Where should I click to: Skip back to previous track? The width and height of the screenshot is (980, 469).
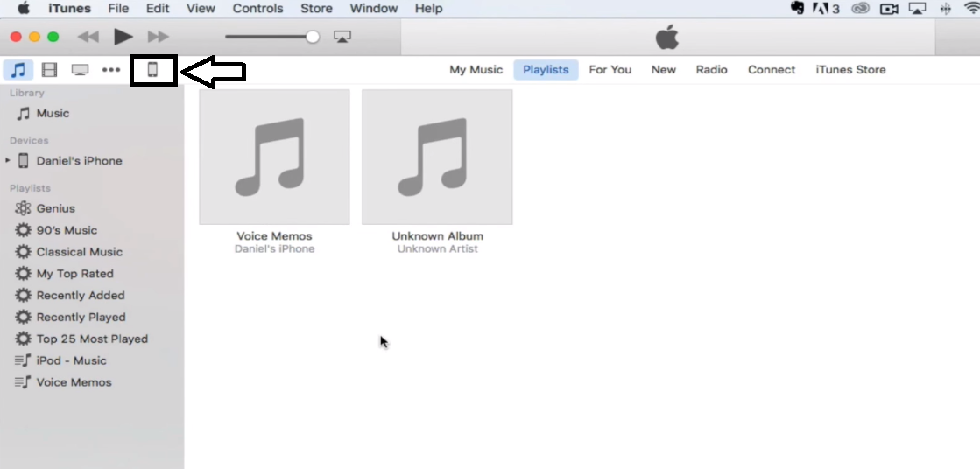click(x=88, y=37)
